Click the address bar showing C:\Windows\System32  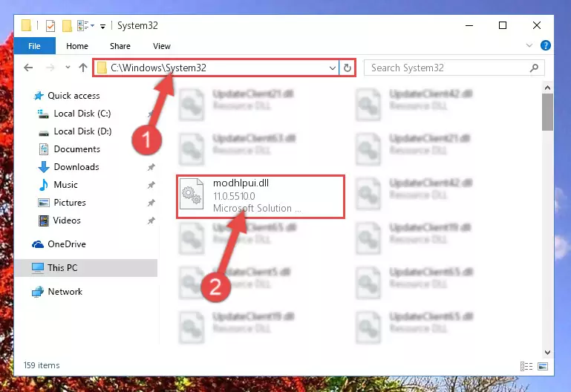pyautogui.click(x=215, y=68)
